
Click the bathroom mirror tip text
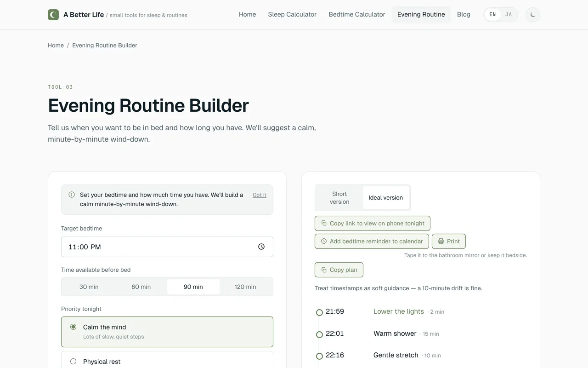coord(466,255)
